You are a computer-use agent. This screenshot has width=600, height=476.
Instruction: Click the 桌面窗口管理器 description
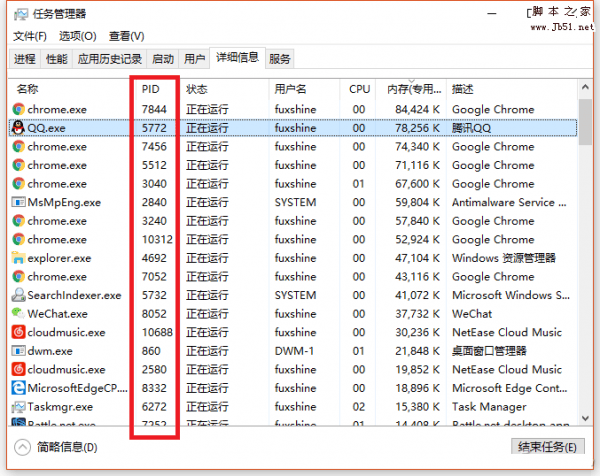489,351
